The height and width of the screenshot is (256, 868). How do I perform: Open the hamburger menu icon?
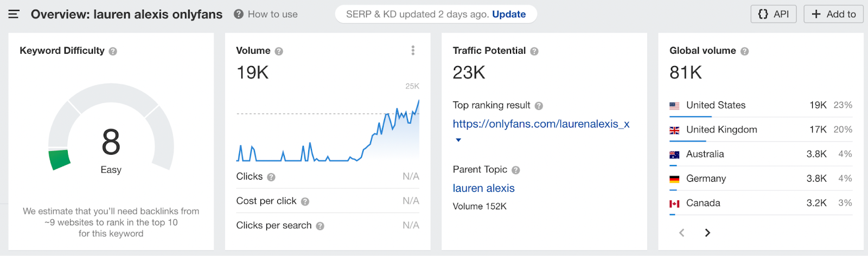(14, 14)
